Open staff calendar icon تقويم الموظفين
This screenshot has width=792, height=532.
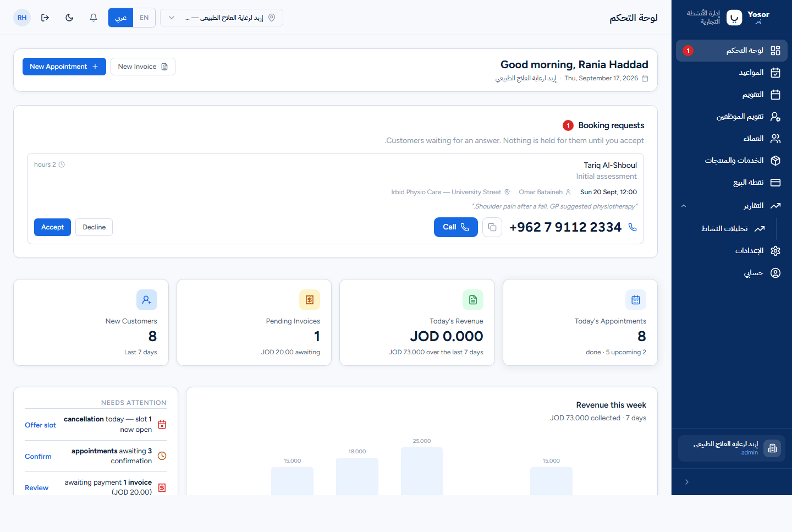pos(776,117)
